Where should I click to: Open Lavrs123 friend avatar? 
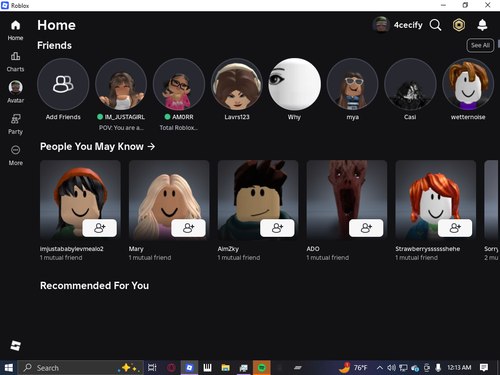click(237, 84)
